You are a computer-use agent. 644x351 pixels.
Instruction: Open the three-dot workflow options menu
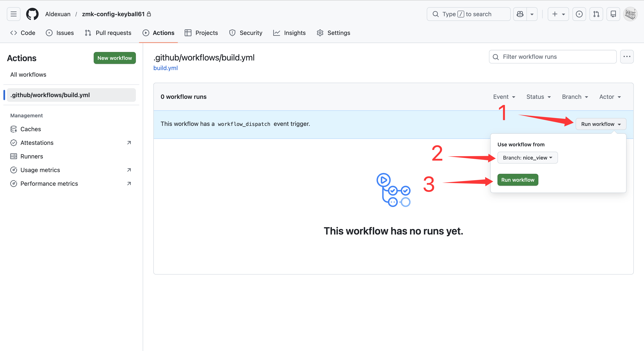click(x=627, y=57)
